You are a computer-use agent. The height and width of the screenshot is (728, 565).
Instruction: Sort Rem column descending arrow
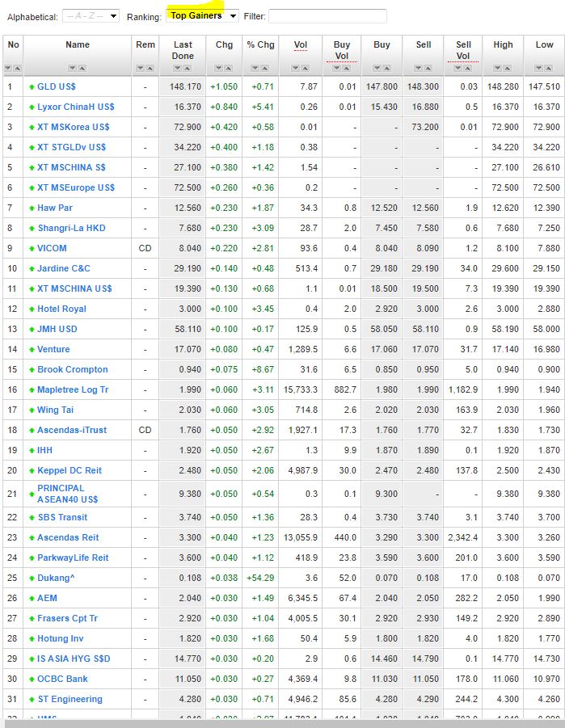coord(141,68)
